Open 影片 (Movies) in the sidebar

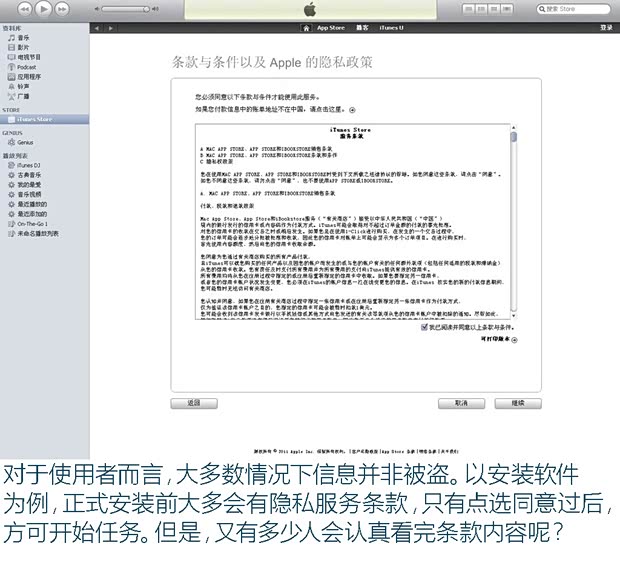[24, 47]
